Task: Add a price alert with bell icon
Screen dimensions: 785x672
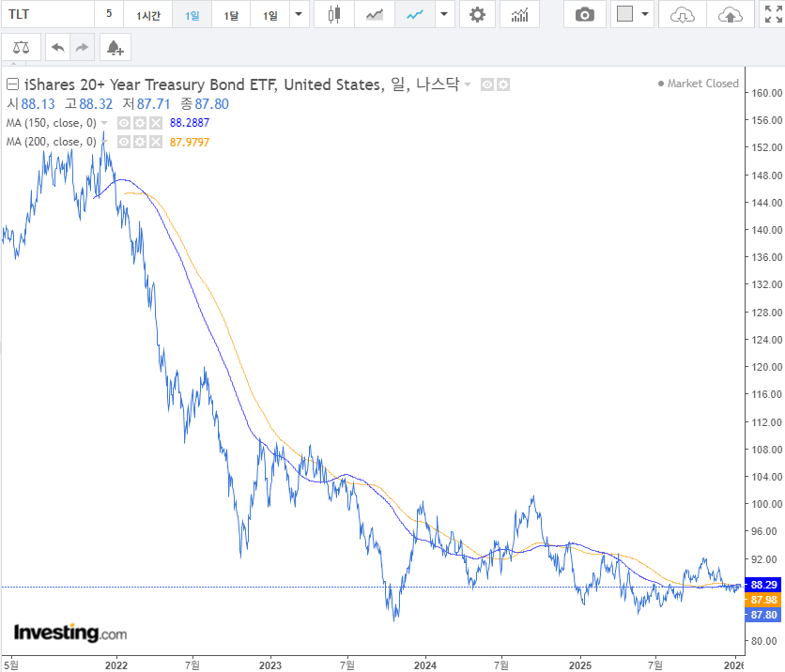Action: pyautogui.click(x=115, y=48)
